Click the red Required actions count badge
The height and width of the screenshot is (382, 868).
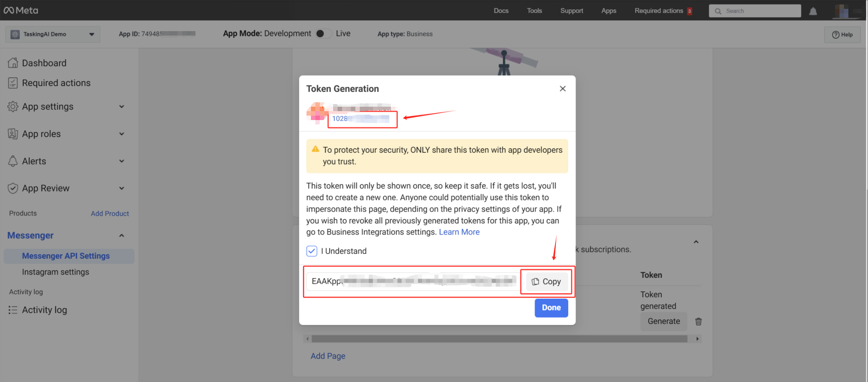(690, 11)
